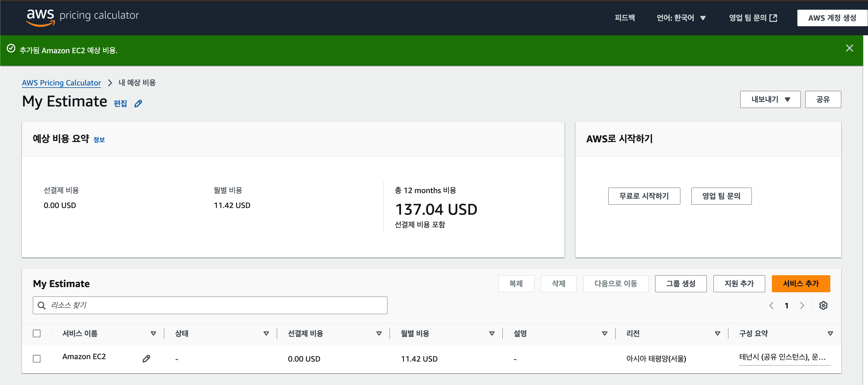Image resolution: width=868 pixels, height=385 pixels.
Task: Click the edit pencil for Amazon EC2 row
Action: (146, 359)
